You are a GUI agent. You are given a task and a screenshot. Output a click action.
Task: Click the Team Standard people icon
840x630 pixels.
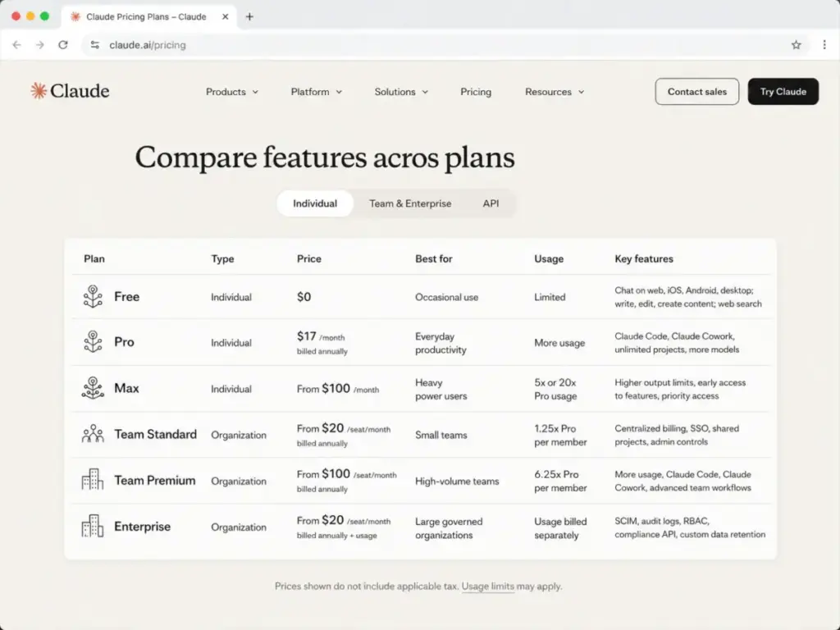click(x=93, y=434)
